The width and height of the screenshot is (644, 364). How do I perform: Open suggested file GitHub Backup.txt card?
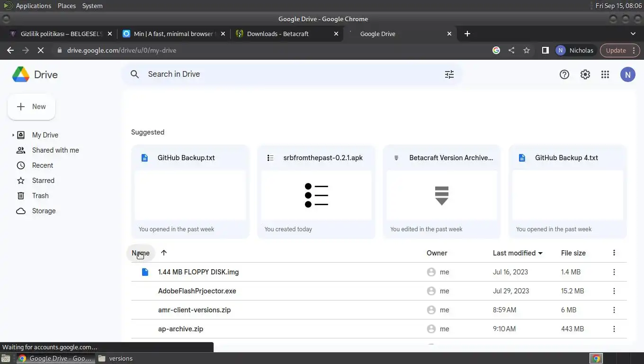point(190,191)
